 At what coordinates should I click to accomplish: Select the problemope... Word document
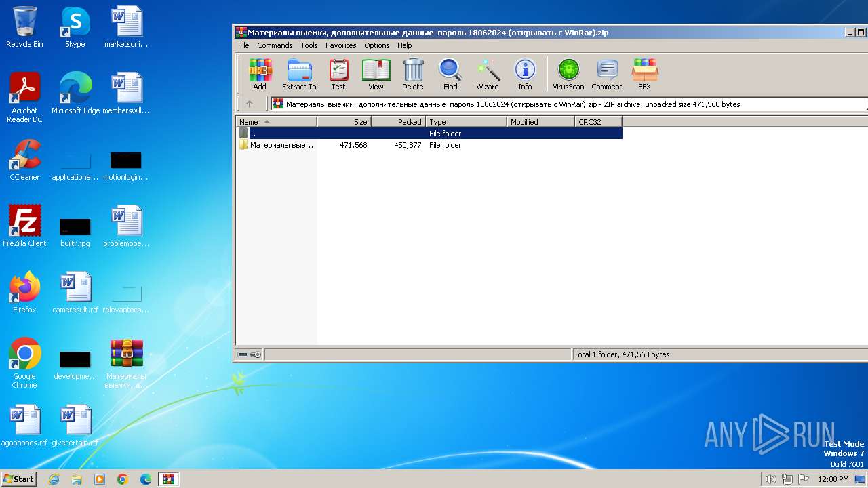pos(126,226)
